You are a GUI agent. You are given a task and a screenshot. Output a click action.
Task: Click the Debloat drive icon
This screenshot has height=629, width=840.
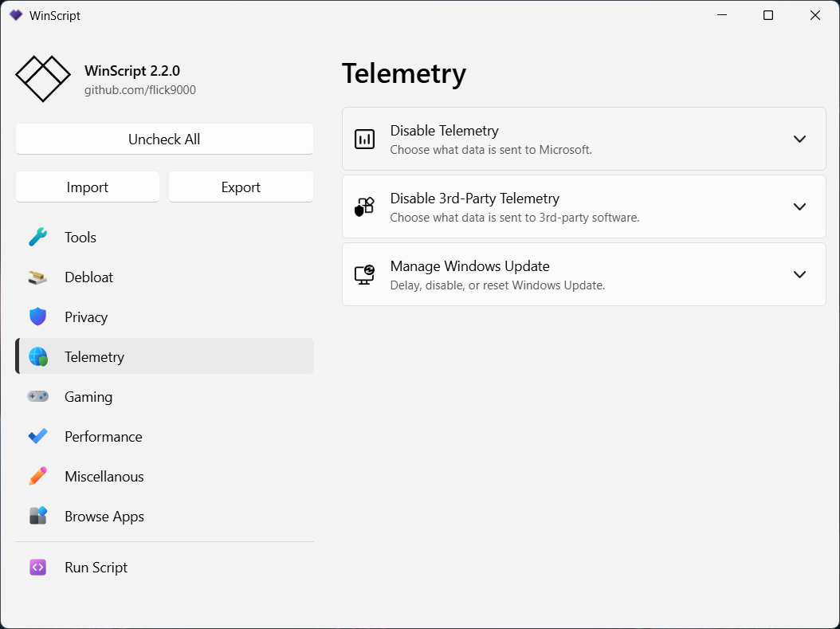(x=37, y=277)
